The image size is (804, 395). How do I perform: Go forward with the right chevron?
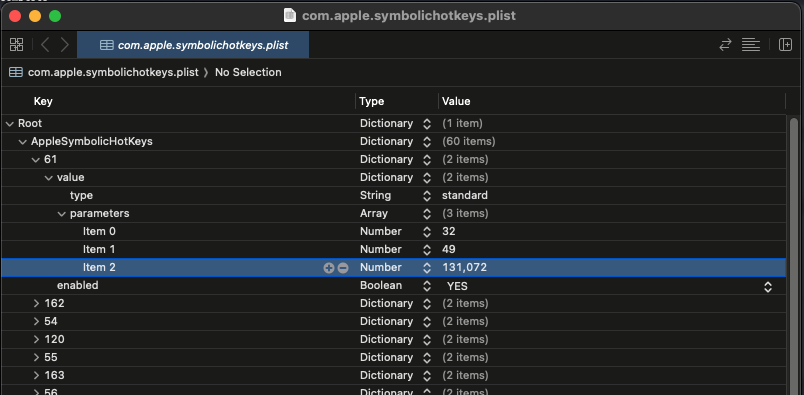click(x=65, y=45)
